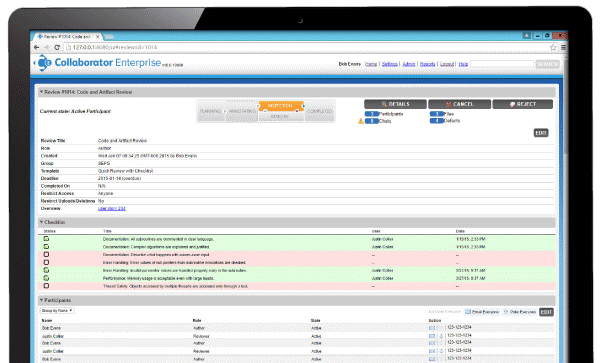
Task: Open the Group by None dropdown
Action: pyautogui.click(x=57, y=311)
